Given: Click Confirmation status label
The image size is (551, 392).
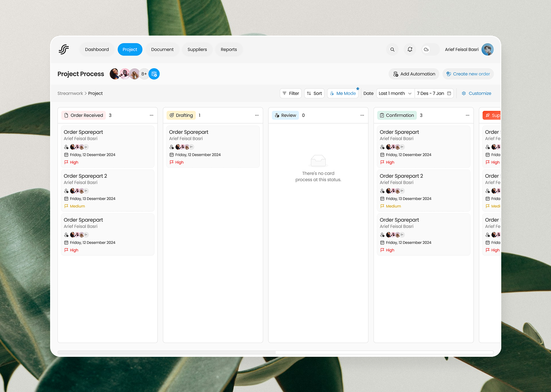Looking at the screenshot, I should 397,115.
